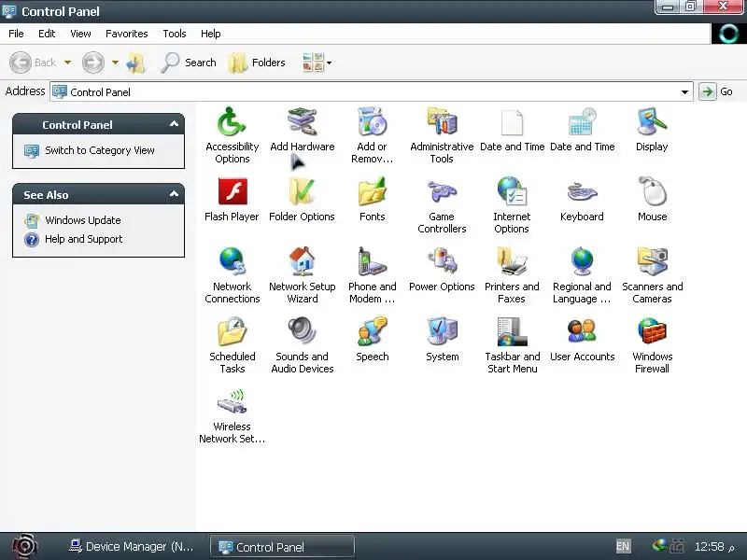The width and height of the screenshot is (747, 560).
Task: Click inside the Address bar field
Action: point(372,91)
